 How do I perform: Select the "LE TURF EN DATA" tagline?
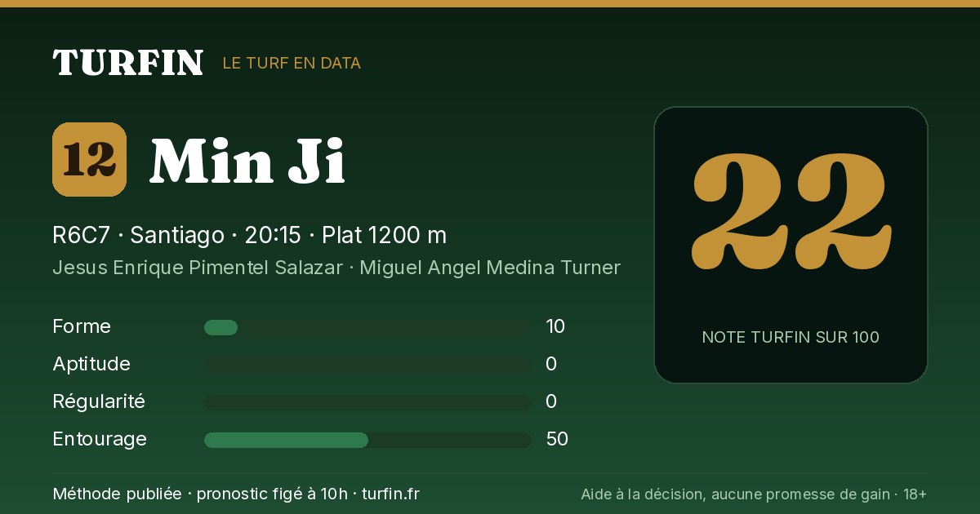[x=292, y=63]
